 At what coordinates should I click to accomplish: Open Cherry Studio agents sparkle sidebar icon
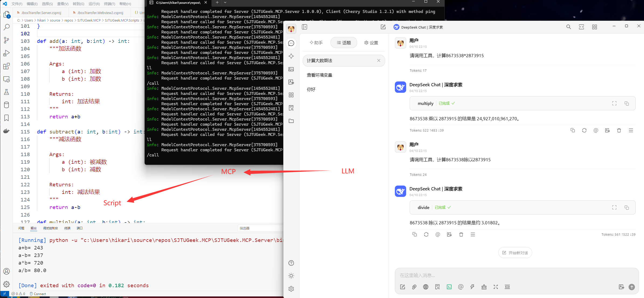pos(291,56)
